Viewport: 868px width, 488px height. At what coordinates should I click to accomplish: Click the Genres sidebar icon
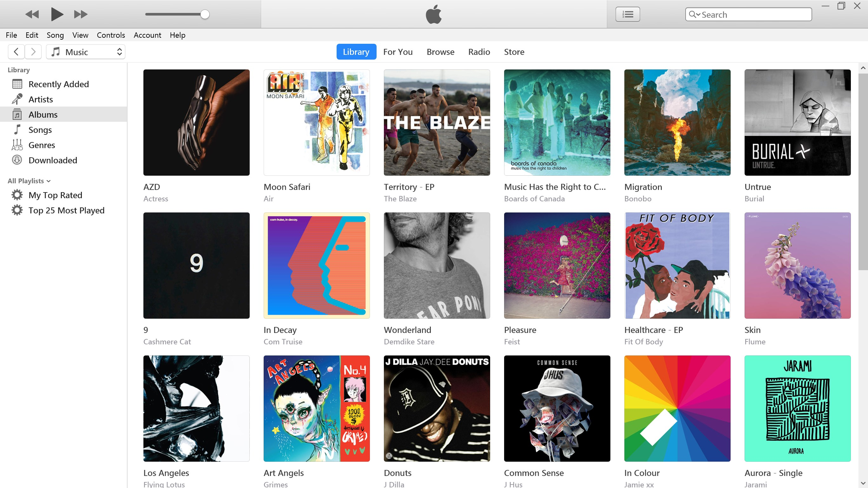[x=18, y=145]
